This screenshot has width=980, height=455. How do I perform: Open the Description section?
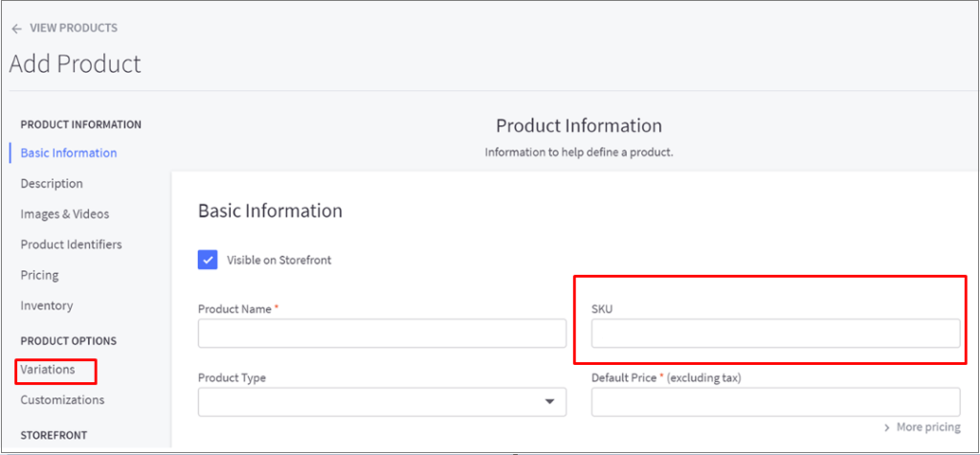[52, 184]
